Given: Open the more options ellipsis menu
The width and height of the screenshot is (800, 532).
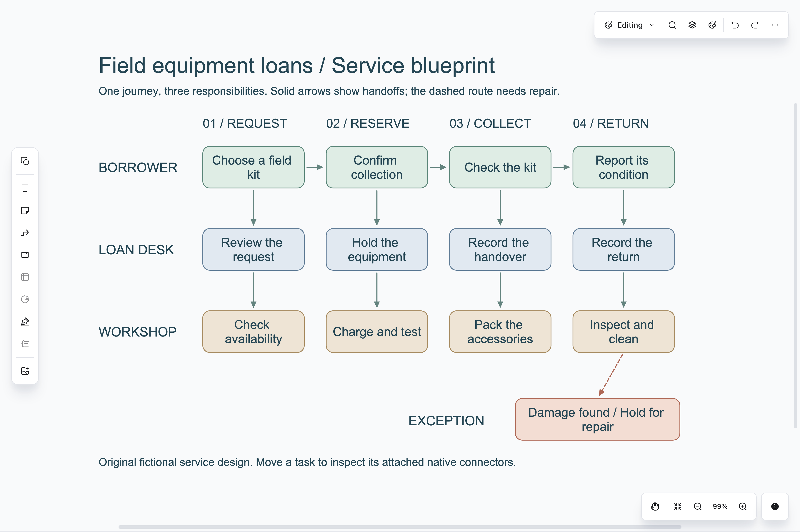Looking at the screenshot, I should (x=775, y=25).
